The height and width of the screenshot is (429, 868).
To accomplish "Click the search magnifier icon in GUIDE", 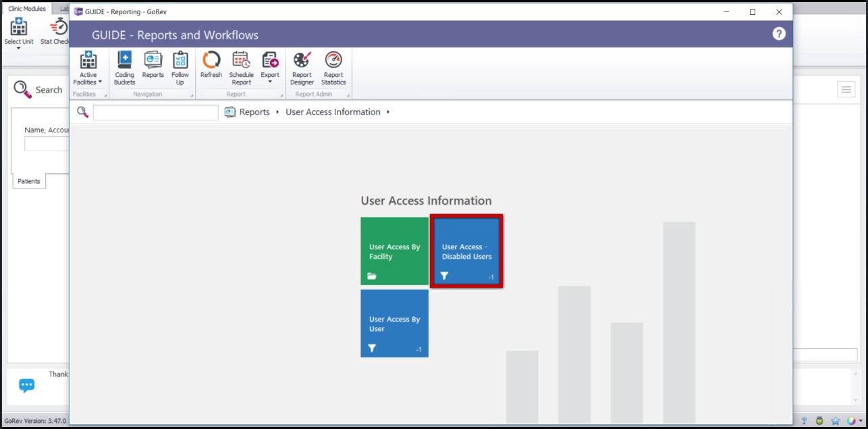I will [82, 112].
